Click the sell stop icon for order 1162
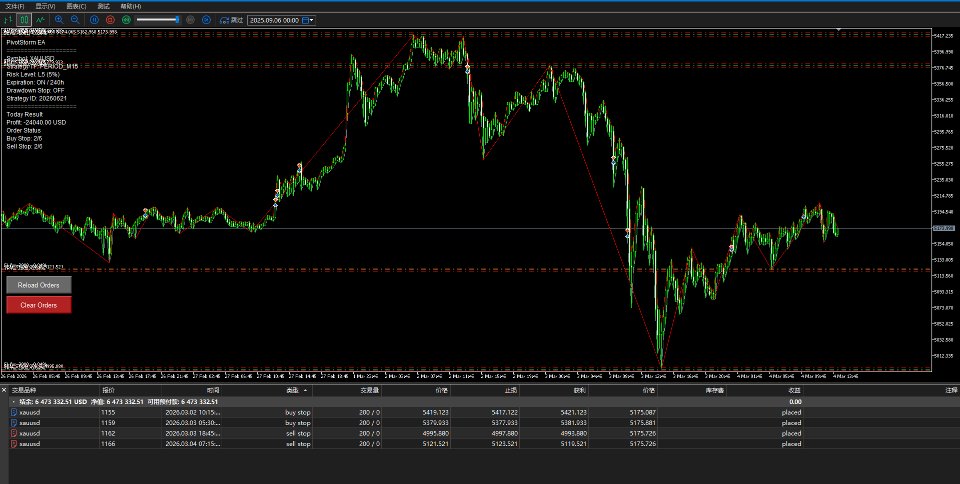 click(14, 433)
